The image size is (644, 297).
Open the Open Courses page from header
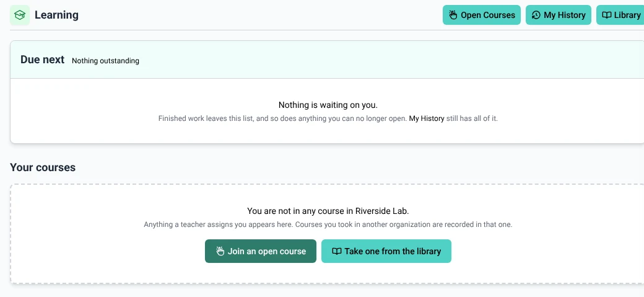tap(481, 16)
